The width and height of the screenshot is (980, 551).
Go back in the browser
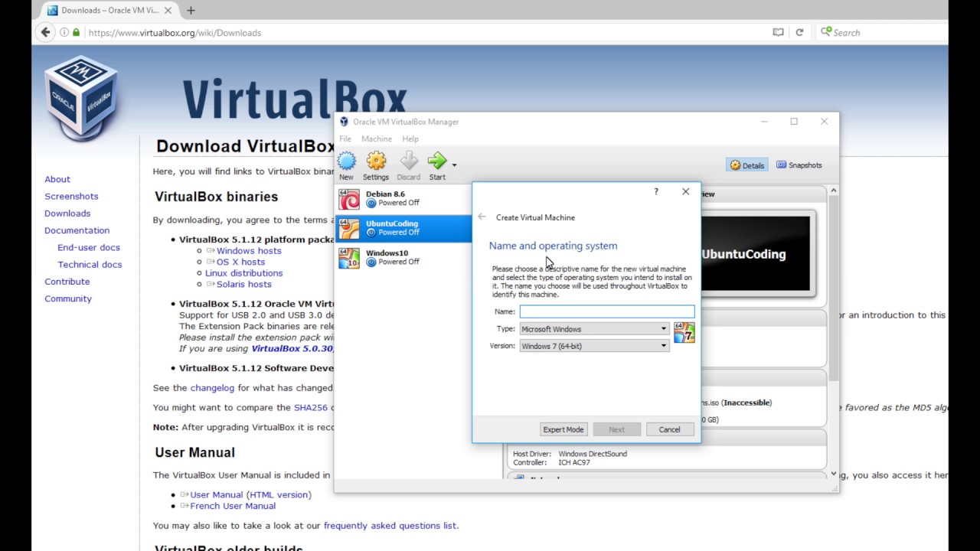[45, 32]
